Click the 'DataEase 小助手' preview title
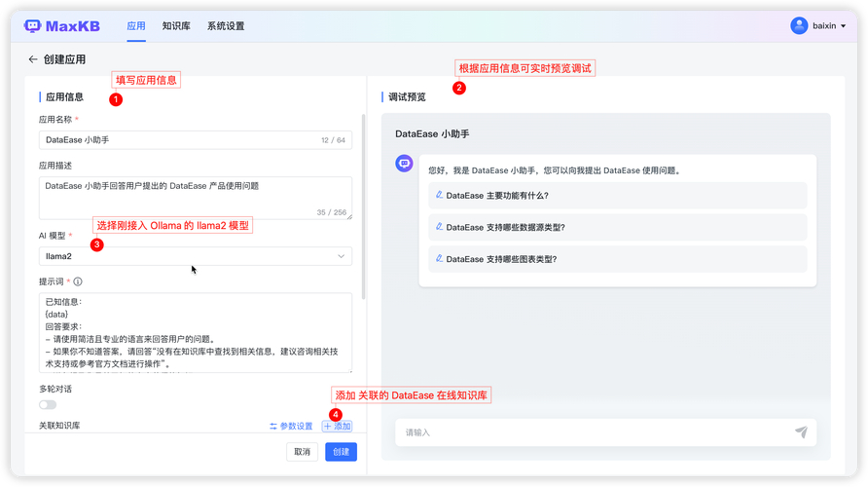Image resolution: width=868 pixels, height=487 pixels. click(x=432, y=134)
